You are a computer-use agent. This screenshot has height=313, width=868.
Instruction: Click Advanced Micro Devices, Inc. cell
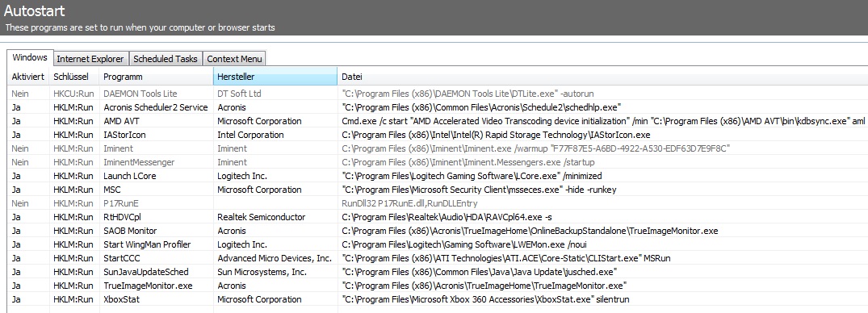tap(275, 258)
